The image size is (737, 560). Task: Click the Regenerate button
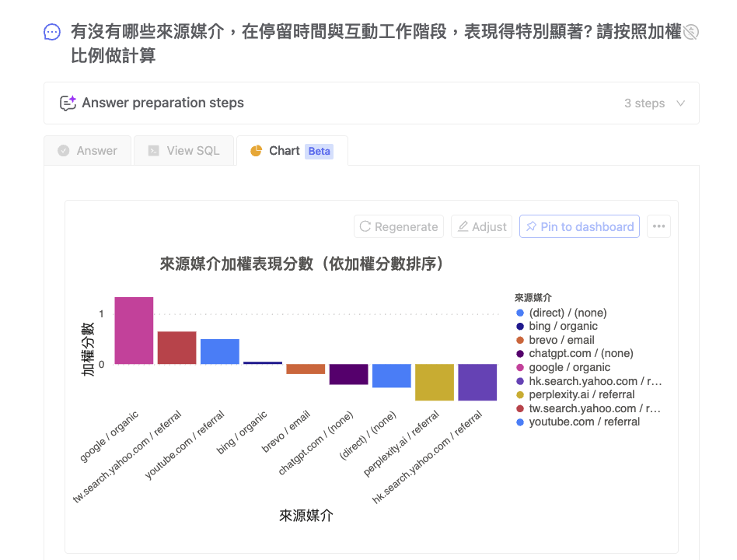399,226
